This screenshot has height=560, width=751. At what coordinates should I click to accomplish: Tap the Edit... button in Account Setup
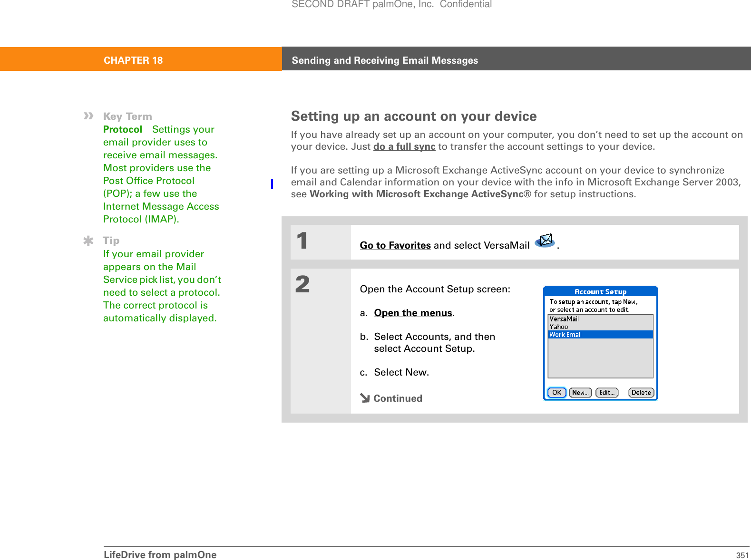[x=607, y=393]
